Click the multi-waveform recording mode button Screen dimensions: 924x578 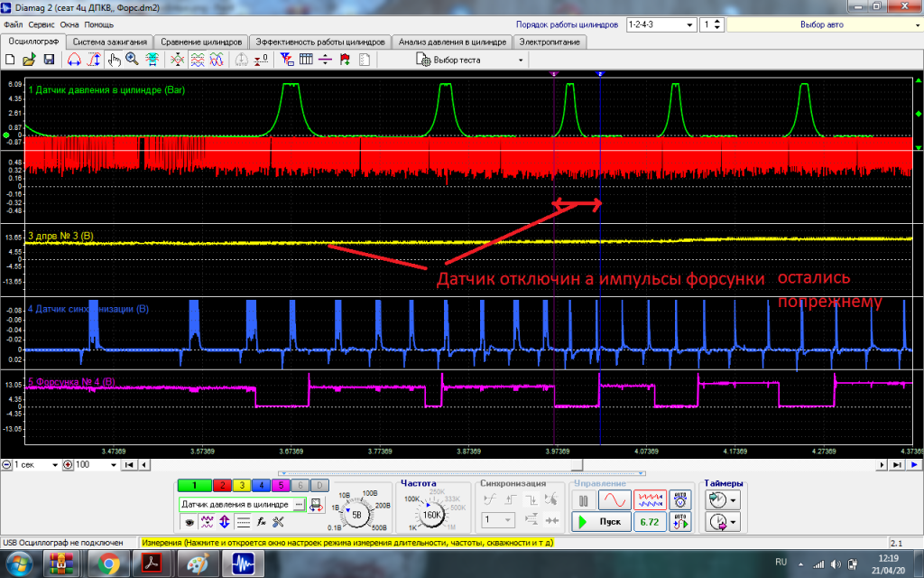(x=650, y=500)
